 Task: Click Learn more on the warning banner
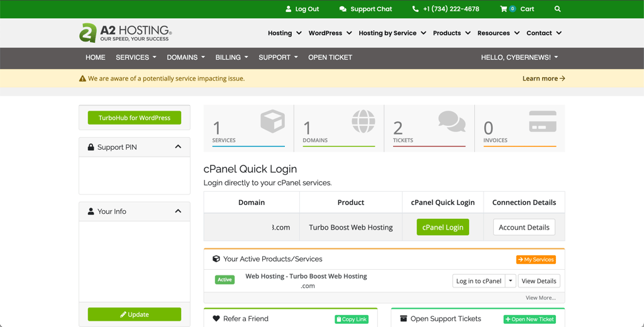click(544, 79)
